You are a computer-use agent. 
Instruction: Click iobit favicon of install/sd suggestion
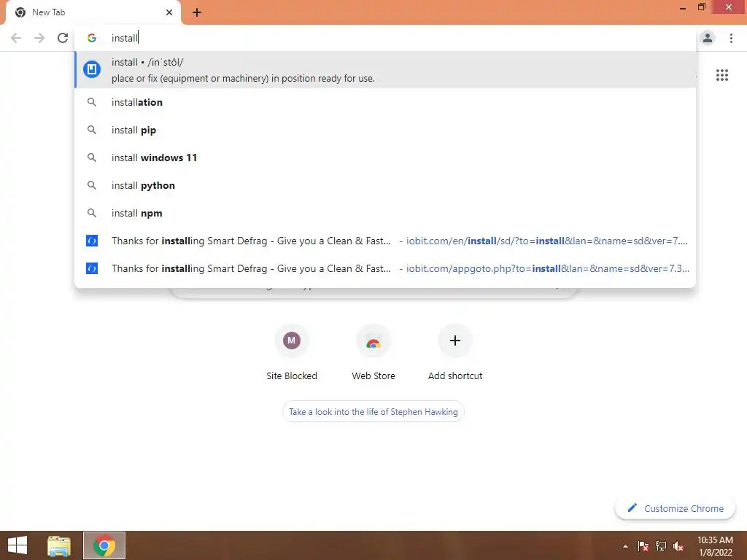pos(92,241)
